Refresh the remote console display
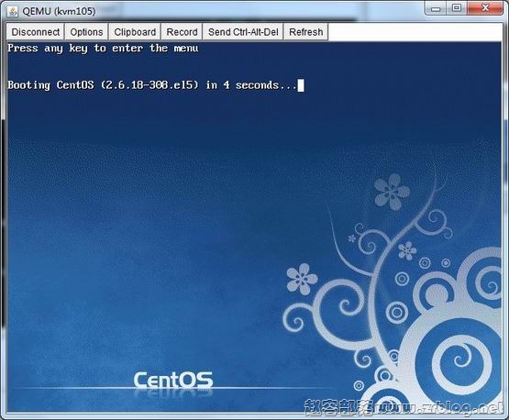 [305, 32]
